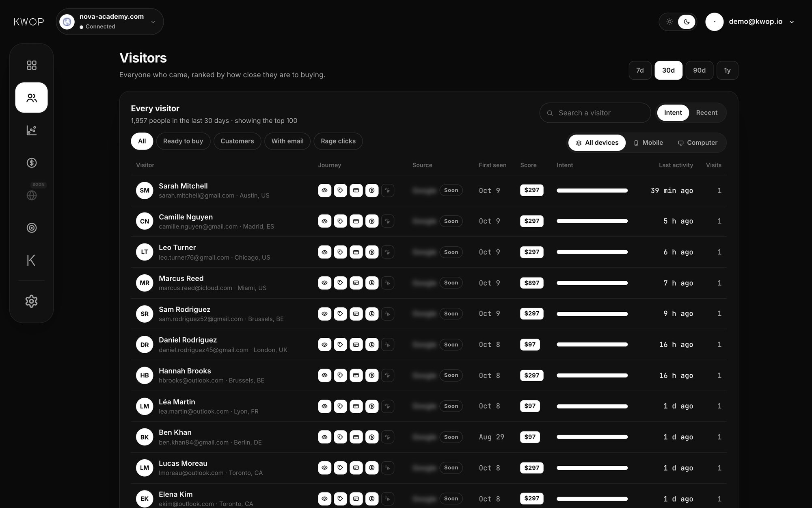Set time range to 7d
812x508 pixels.
coord(640,70)
